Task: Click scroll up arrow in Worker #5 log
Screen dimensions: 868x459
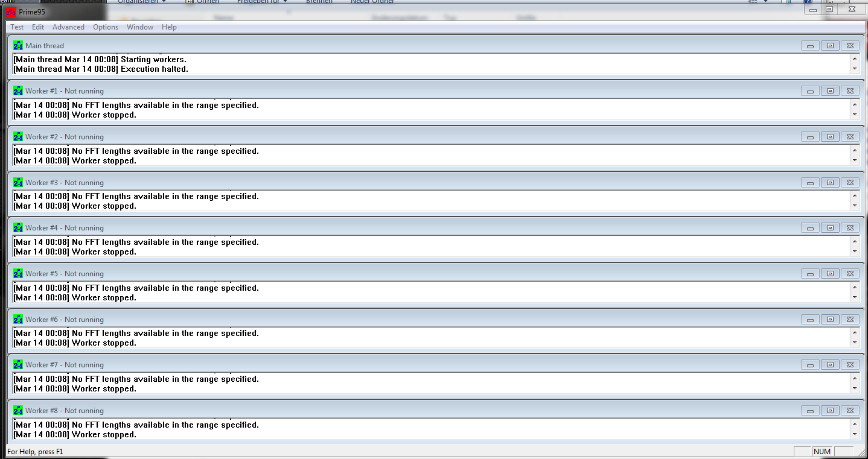Action: pos(855,287)
